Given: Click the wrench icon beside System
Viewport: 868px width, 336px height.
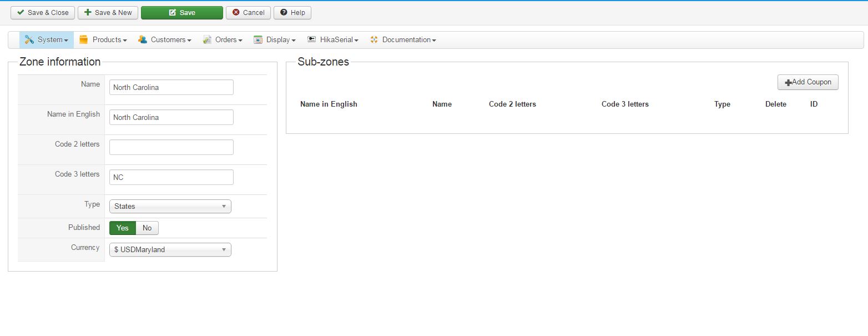Looking at the screenshot, I should pyautogui.click(x=29, y=40).
